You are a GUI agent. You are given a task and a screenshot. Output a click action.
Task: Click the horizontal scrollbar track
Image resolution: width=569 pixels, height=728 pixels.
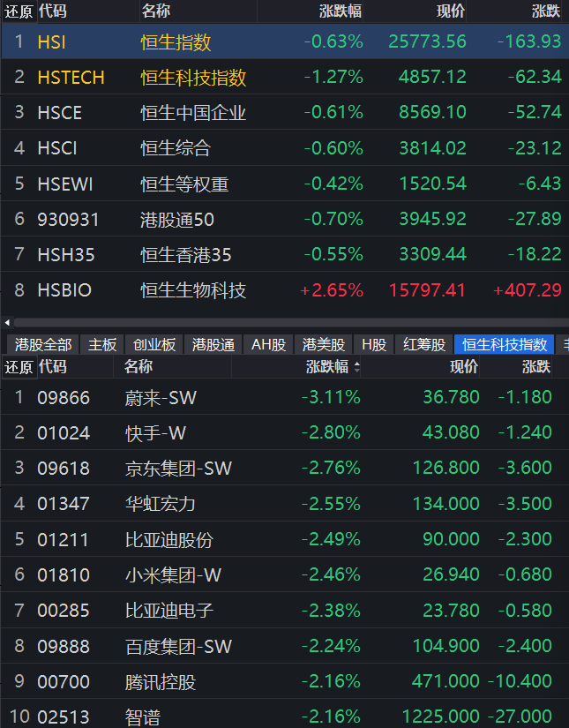coord(291,322)
